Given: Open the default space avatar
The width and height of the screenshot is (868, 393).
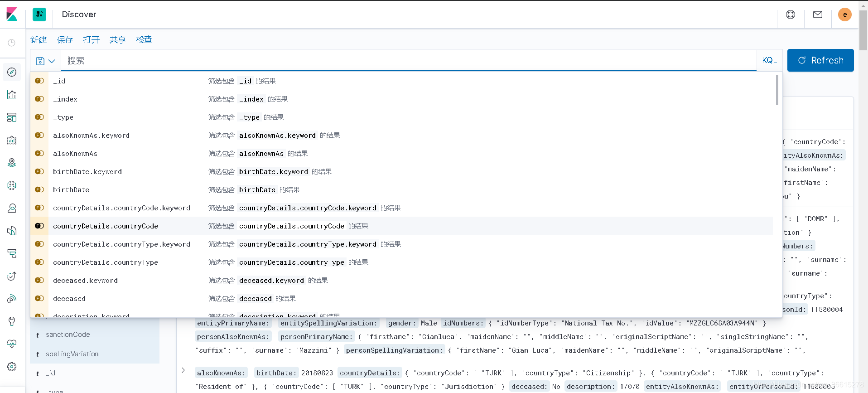Looking at the screenshot, I should point(39,14).
